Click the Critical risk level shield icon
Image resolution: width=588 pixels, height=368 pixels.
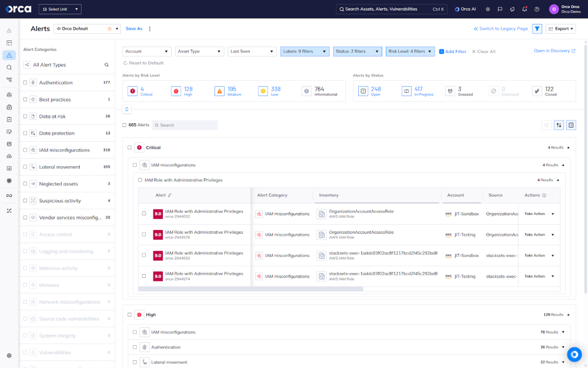tap(132, 91)
